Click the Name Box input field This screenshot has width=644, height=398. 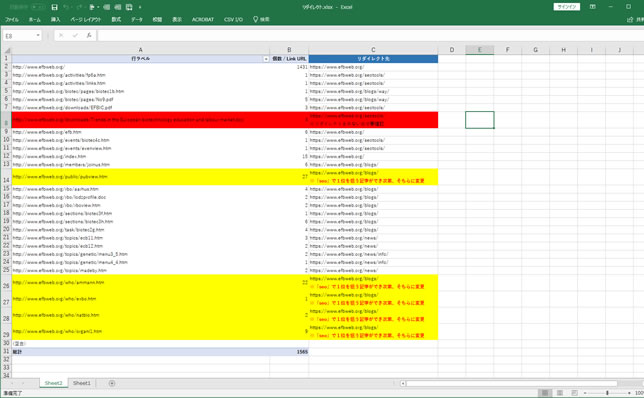(x=19, y=36)
